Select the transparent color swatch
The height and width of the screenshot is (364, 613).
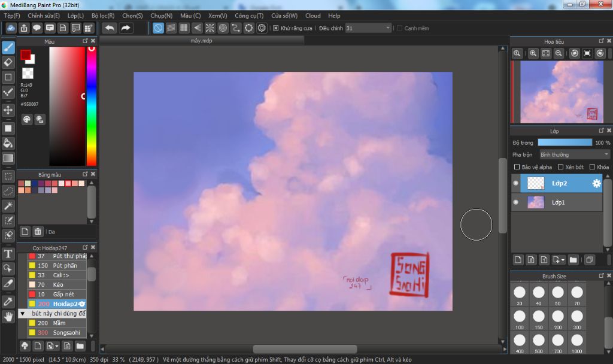(28, 73)
